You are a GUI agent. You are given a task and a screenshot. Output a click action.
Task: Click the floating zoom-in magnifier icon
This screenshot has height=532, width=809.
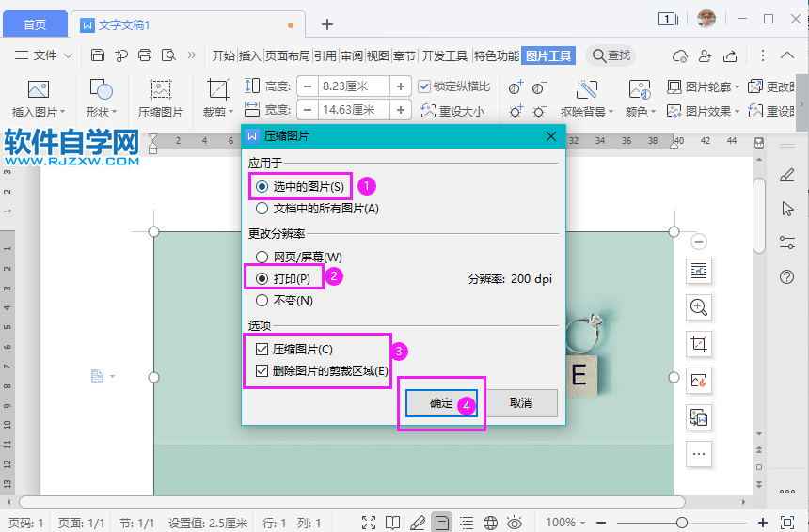click(699, 307)
